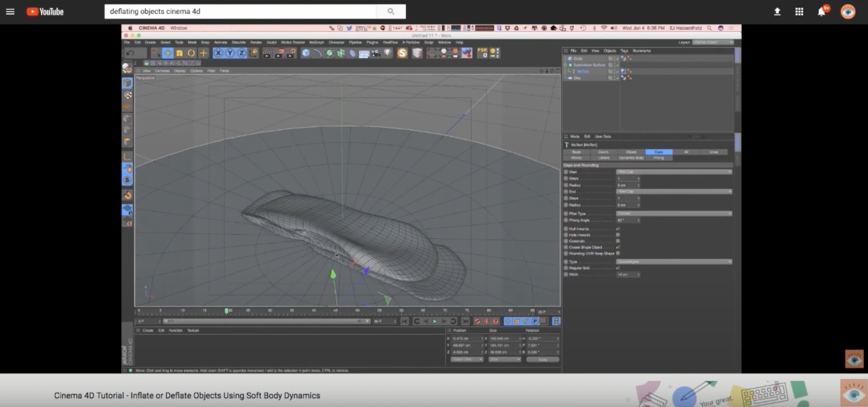
Task: Open the cap grid Type dropdown
Action: 674,261
